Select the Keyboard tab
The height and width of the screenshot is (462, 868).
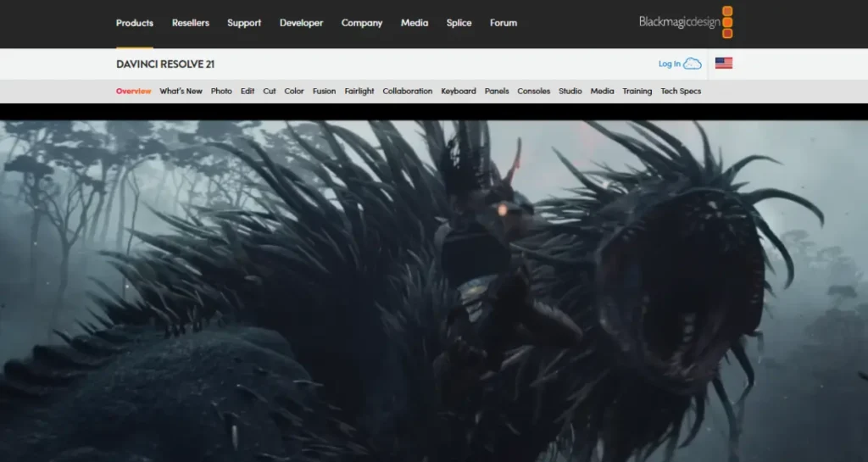click(x=459, y=92)
